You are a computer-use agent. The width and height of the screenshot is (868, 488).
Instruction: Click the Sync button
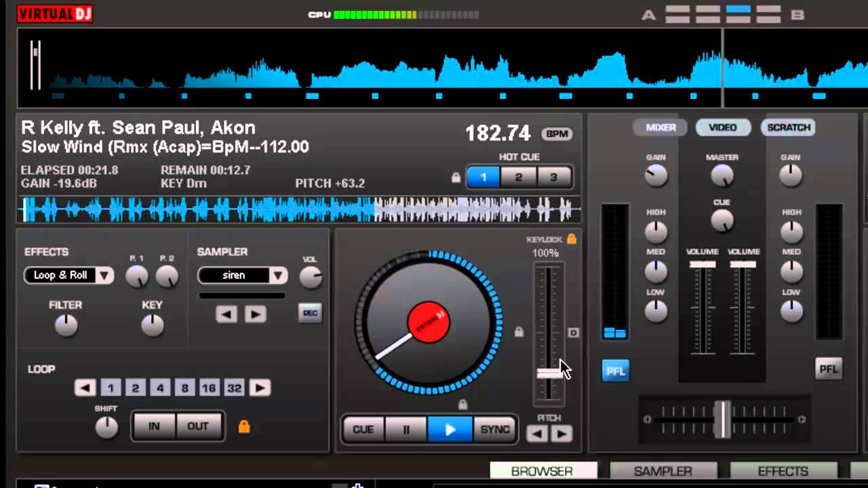495,429
